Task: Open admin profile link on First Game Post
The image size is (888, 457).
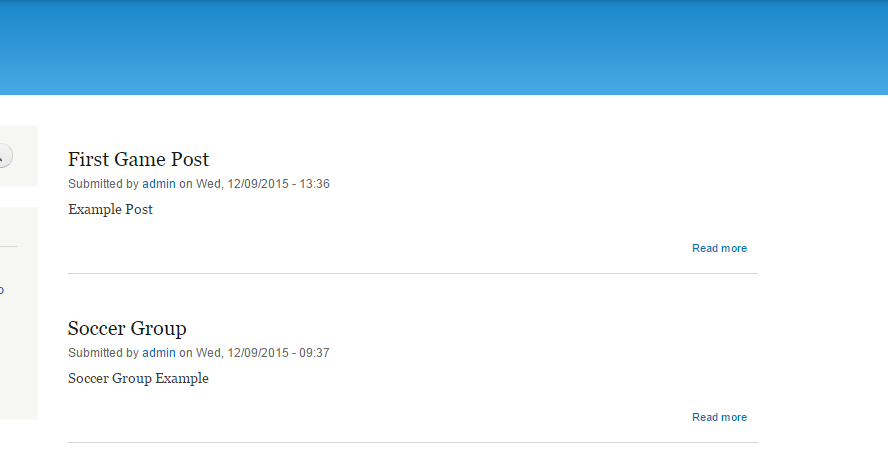Action: point(159,184)
